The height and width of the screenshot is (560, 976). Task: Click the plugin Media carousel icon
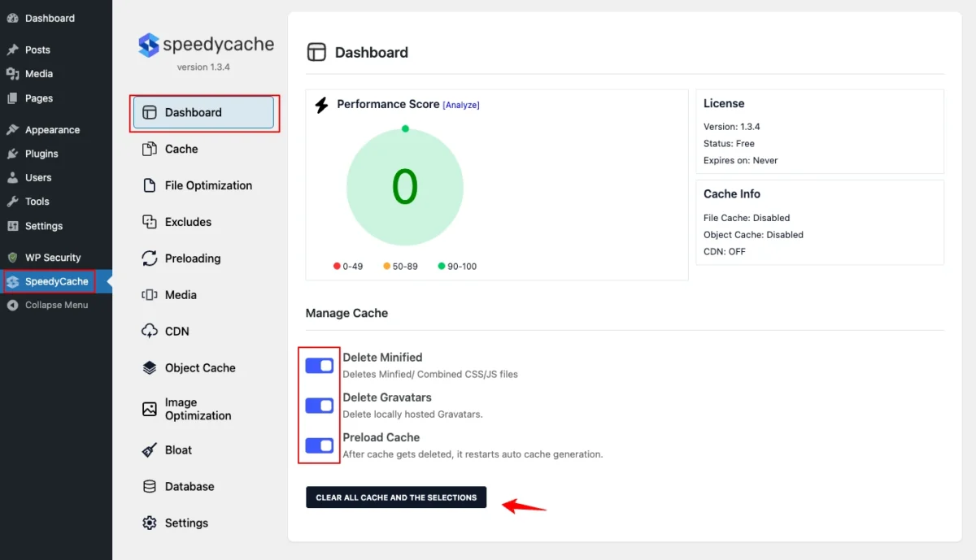click(150, 295)
